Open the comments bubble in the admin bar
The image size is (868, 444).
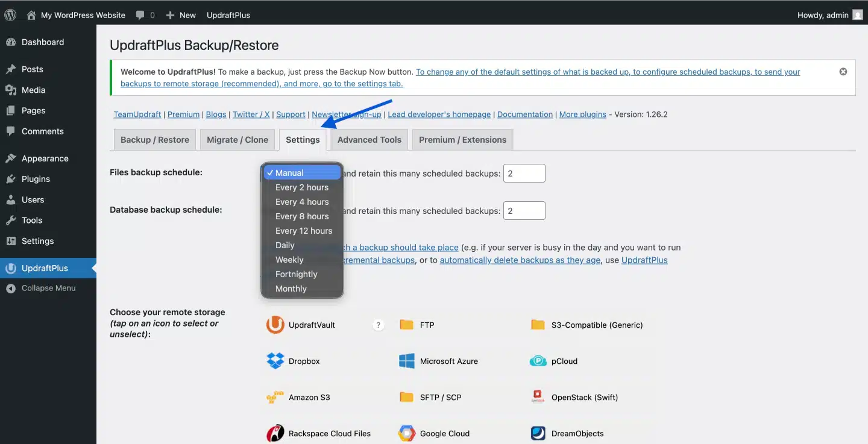[145, 15]
